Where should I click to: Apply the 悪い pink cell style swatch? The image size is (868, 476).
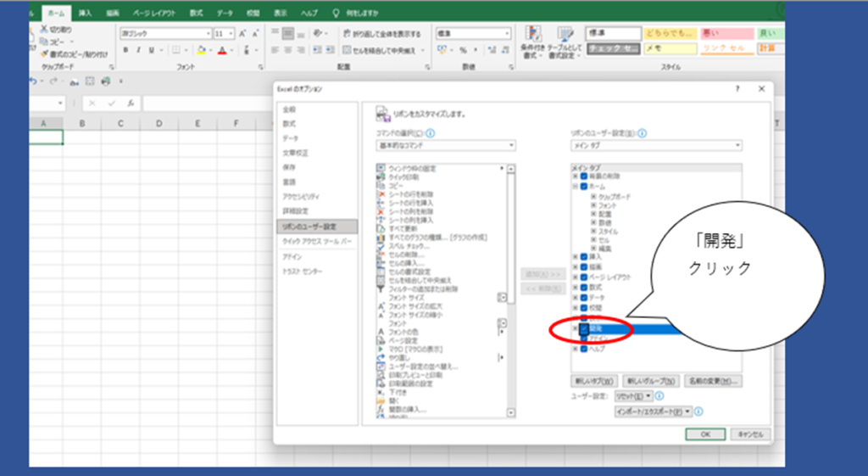pos(726,34)
